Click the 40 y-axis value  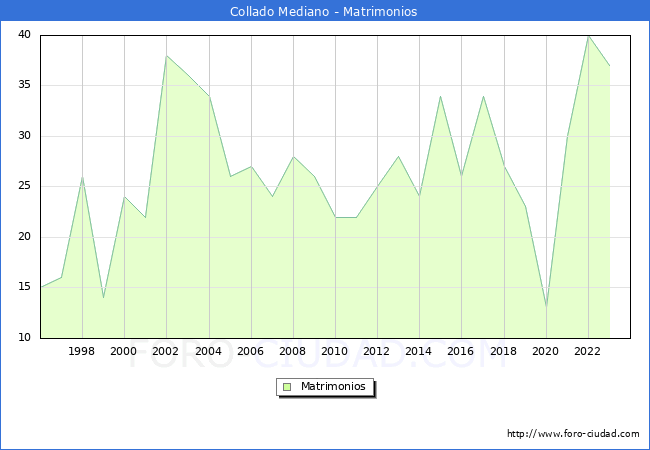(x=24, y=34)
